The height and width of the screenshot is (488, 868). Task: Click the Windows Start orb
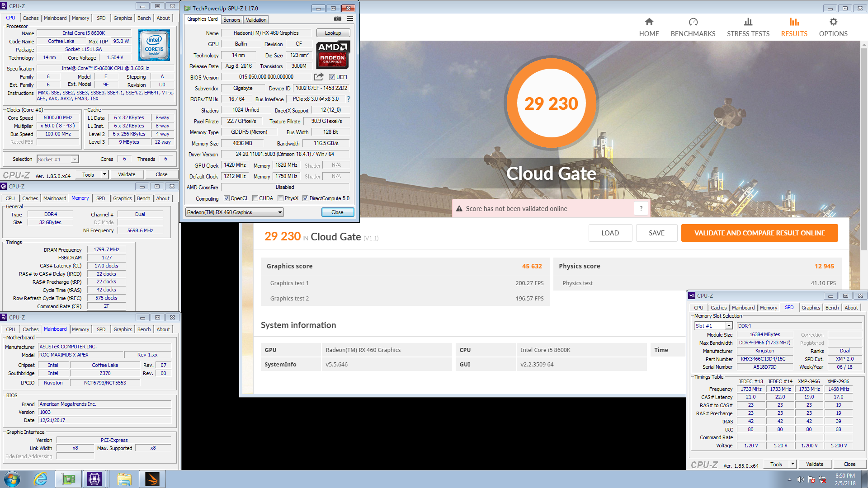pos(12,479)
